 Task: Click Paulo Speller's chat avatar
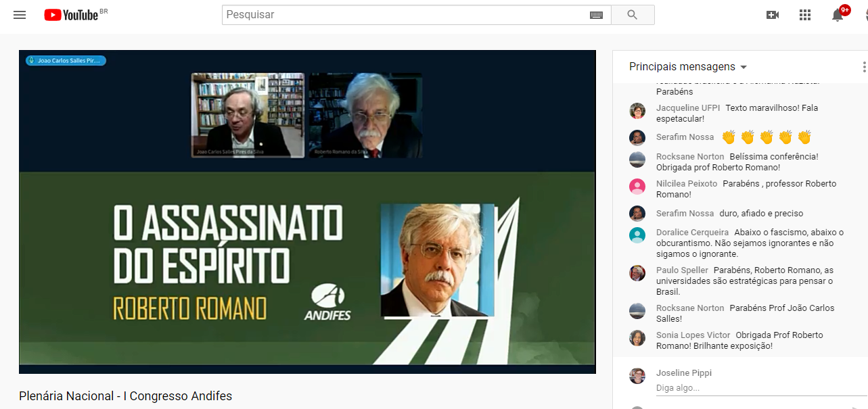637,273
